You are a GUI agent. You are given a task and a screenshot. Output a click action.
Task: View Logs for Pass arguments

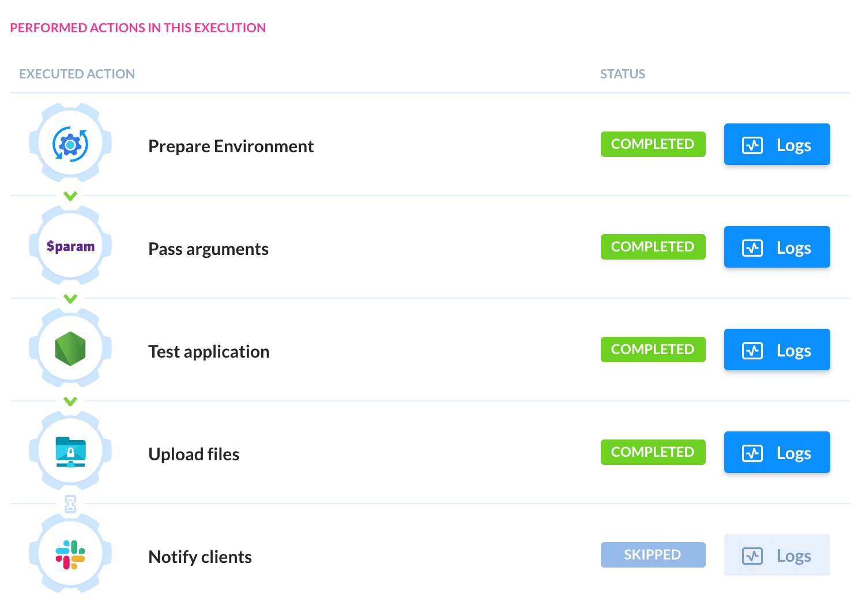click(777, 247)
